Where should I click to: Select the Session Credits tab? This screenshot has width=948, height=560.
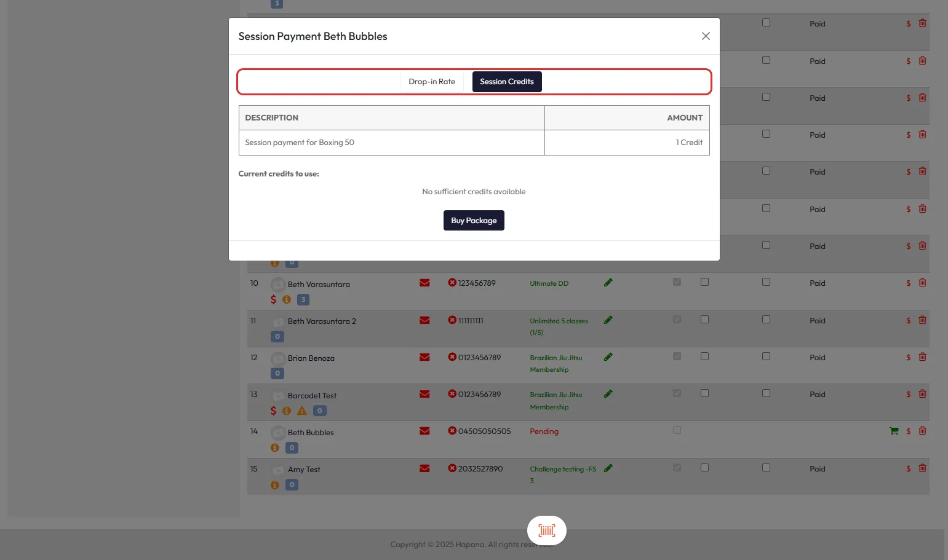(506, 82)
